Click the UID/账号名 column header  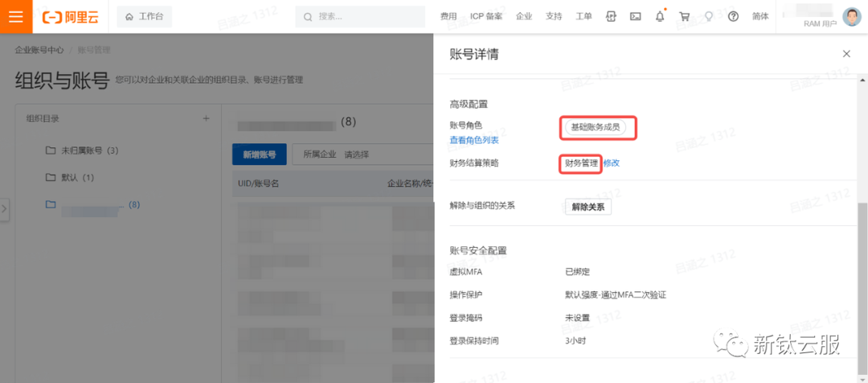(259, 183)
